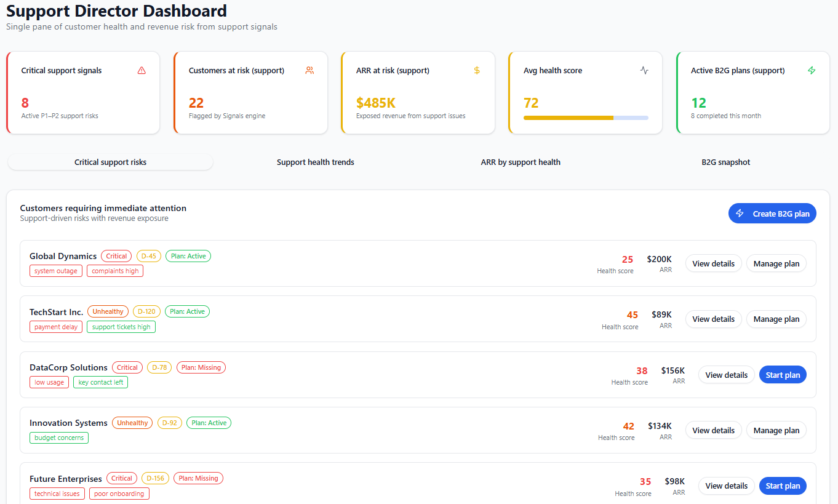Click the warning triangle icon on Critical support signals
The height and width of the screenshot is (504, 838).
point(142,71)
